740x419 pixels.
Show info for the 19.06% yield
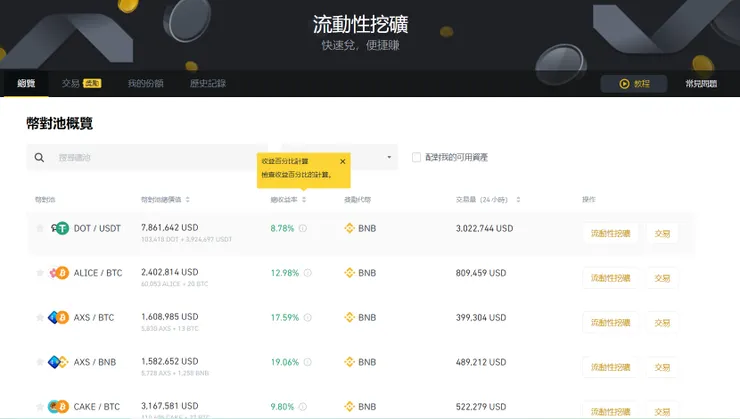pos(308,362)
